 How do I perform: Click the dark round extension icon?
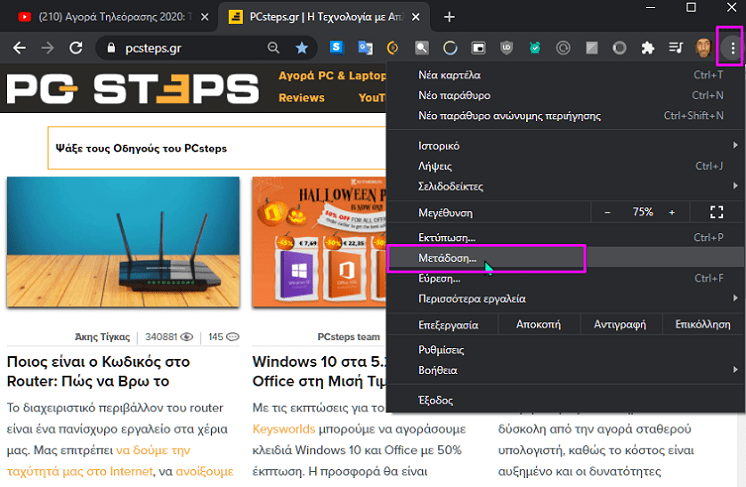619,48
